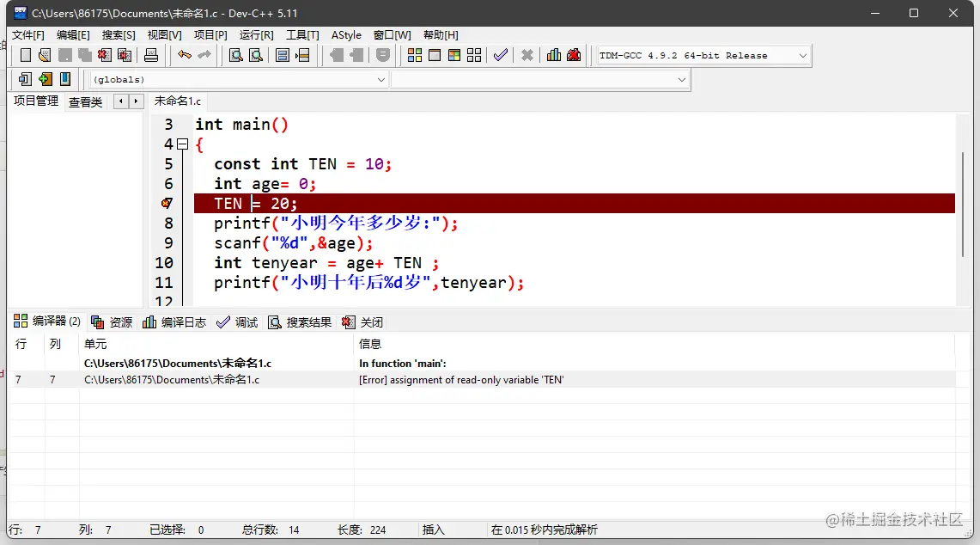Click the "In function 'main':" message row
This screenshot has height=545, width=980.
pos(482,363)
